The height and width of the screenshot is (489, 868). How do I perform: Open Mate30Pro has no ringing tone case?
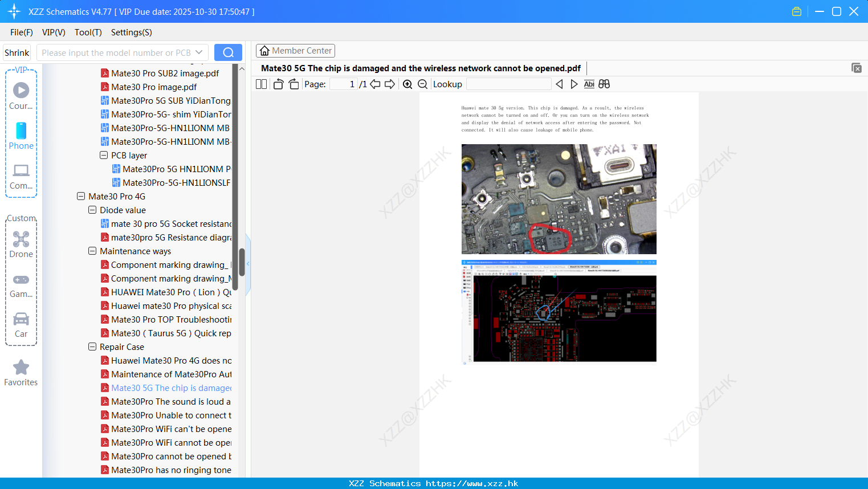pos(166,470)
